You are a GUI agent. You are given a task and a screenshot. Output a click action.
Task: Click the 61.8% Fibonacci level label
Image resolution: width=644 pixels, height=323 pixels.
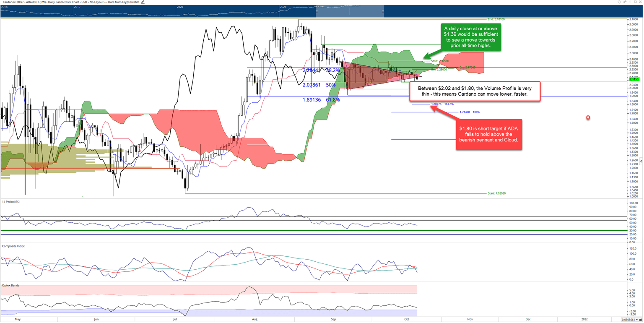click(333, 100)
